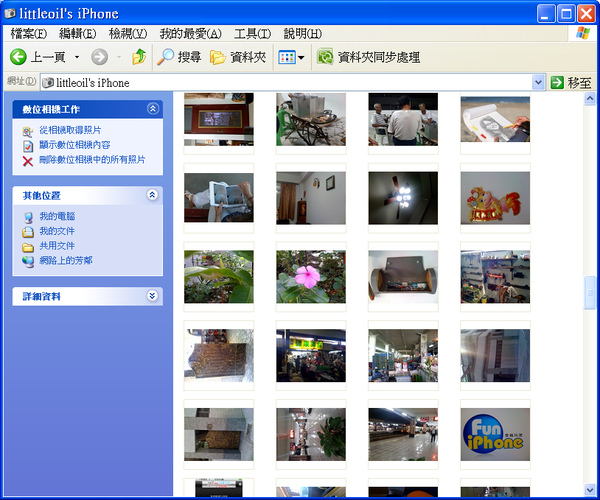Select the train station platform thumbnail
This screenshot has width=600, height=500.
403,434
